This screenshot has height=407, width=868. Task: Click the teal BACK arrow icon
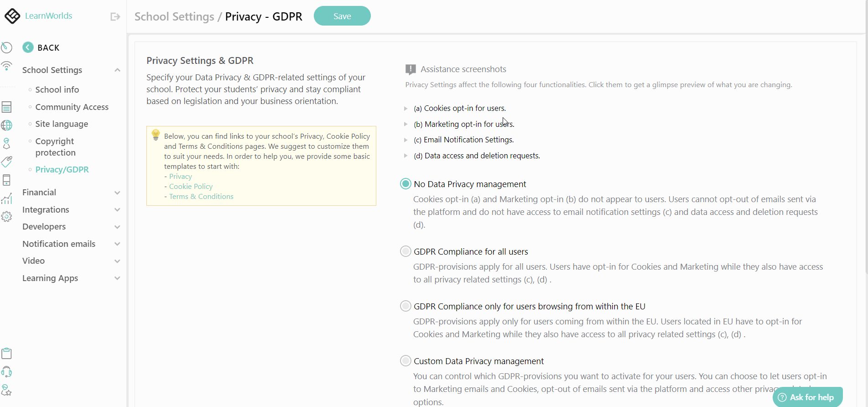28,47
